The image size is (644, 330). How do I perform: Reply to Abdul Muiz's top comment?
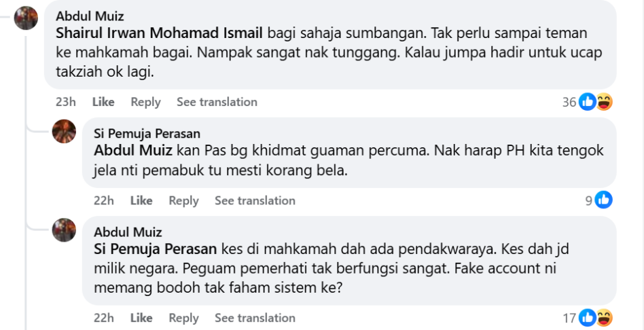[145, 102]
